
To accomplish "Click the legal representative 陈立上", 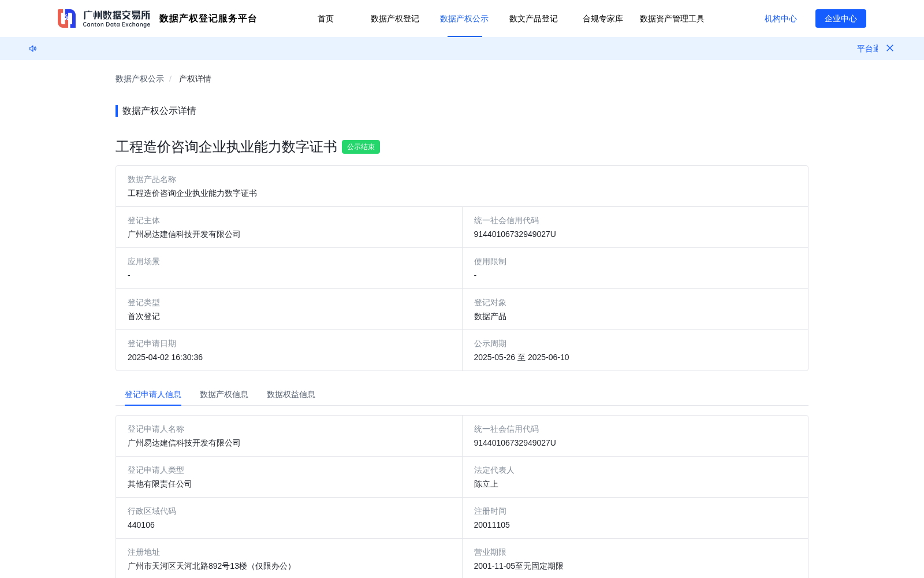I will pos(486,484).
